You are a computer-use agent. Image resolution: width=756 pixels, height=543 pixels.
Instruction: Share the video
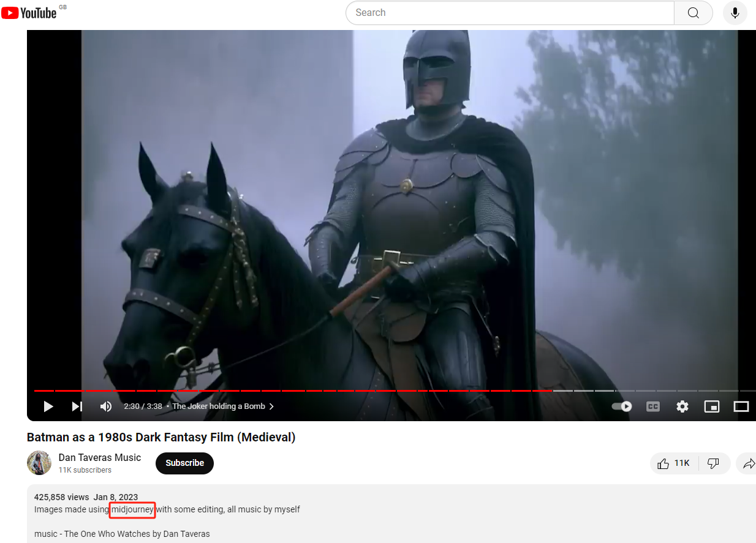coord(748,463)
